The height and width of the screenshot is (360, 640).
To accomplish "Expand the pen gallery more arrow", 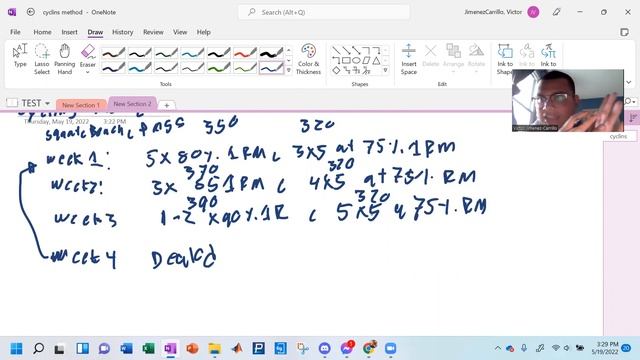I will coord(289,70).
